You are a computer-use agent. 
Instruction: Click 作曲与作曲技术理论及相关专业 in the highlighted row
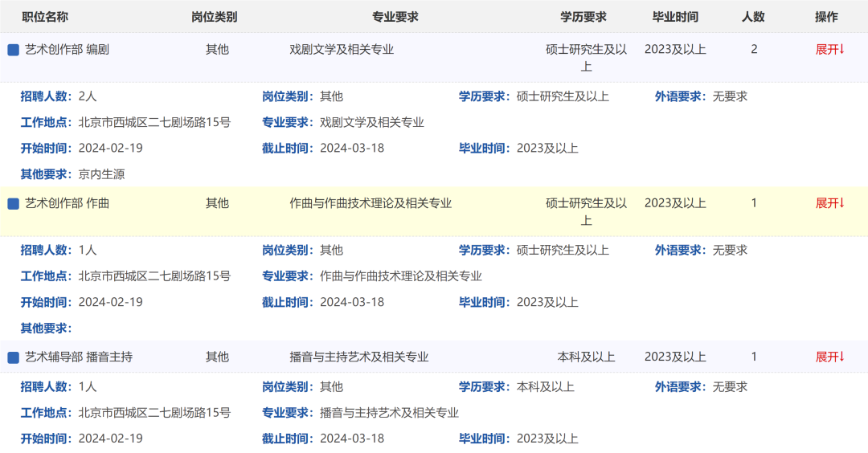(371, 203)
